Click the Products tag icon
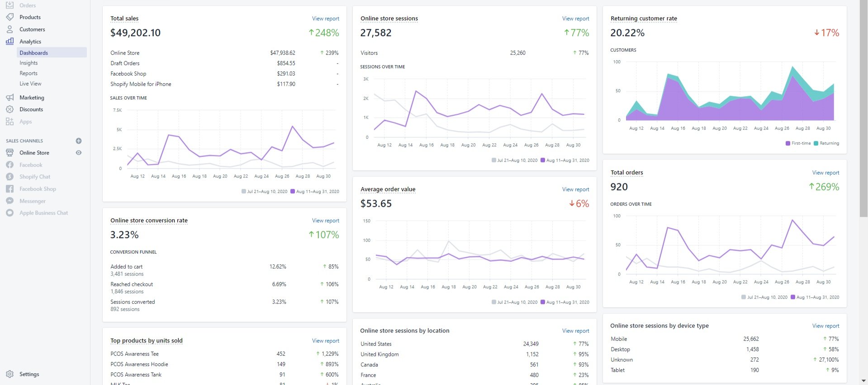This screenshot has width=868, height=385. point(9,17)
